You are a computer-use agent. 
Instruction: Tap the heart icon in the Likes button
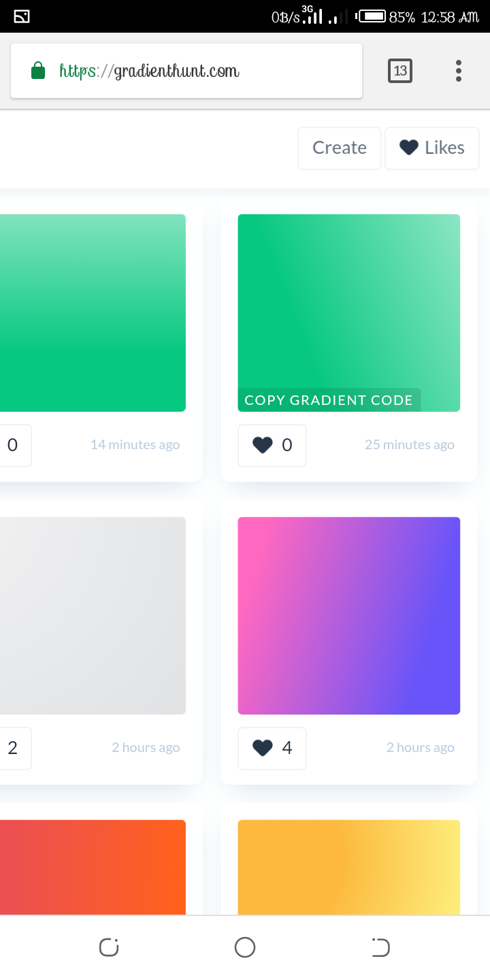pos(408,148)
